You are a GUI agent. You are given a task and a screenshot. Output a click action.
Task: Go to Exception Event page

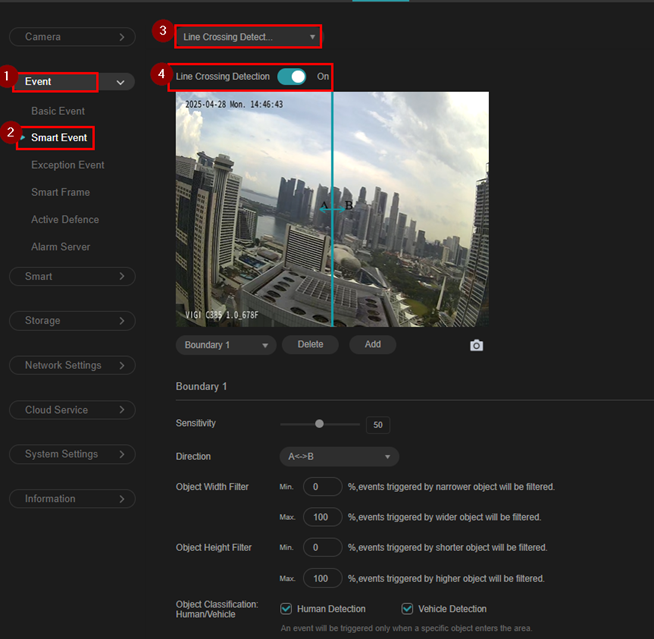click(67, 165)
